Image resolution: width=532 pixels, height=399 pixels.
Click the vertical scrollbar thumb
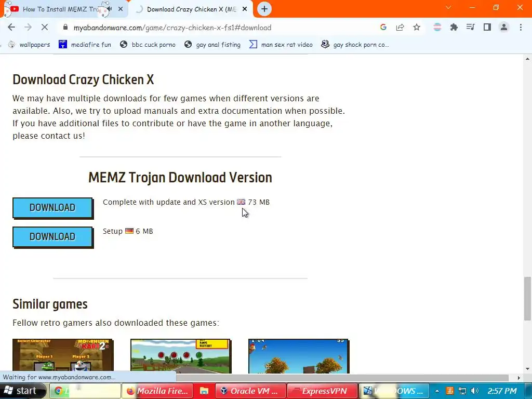click(x=527, y=299)
